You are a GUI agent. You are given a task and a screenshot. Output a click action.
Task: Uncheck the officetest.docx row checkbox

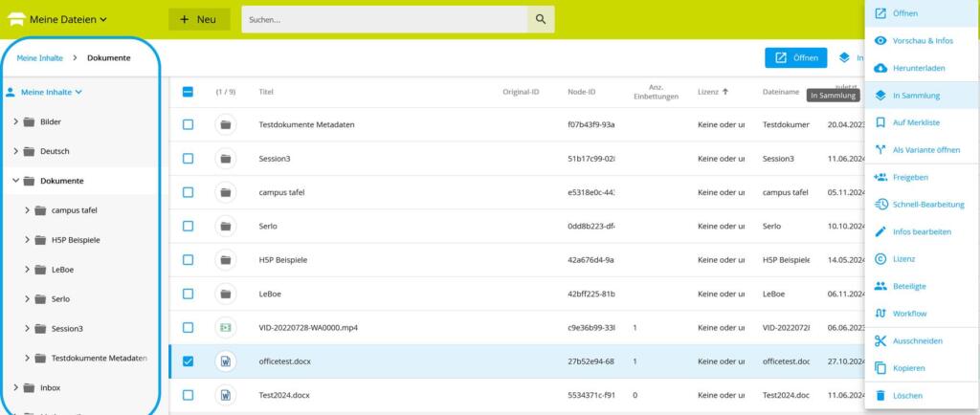point(189,361)
